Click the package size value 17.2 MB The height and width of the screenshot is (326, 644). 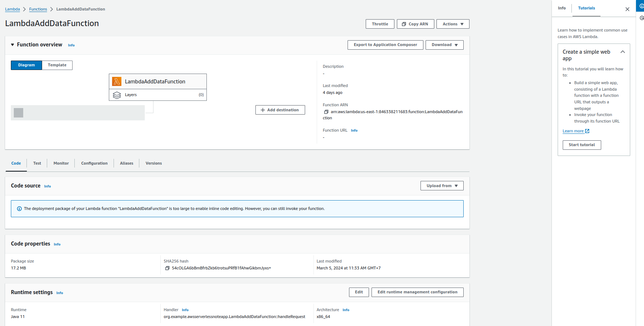click(19, 268)
